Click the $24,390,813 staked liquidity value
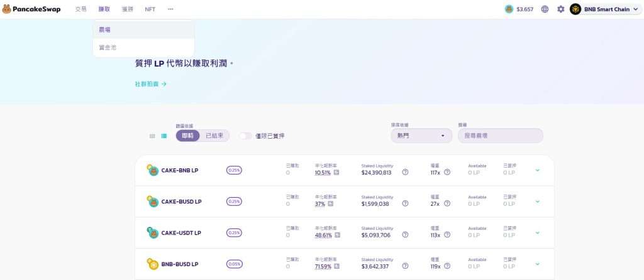The image size is (644, 280). pos(377,173)
